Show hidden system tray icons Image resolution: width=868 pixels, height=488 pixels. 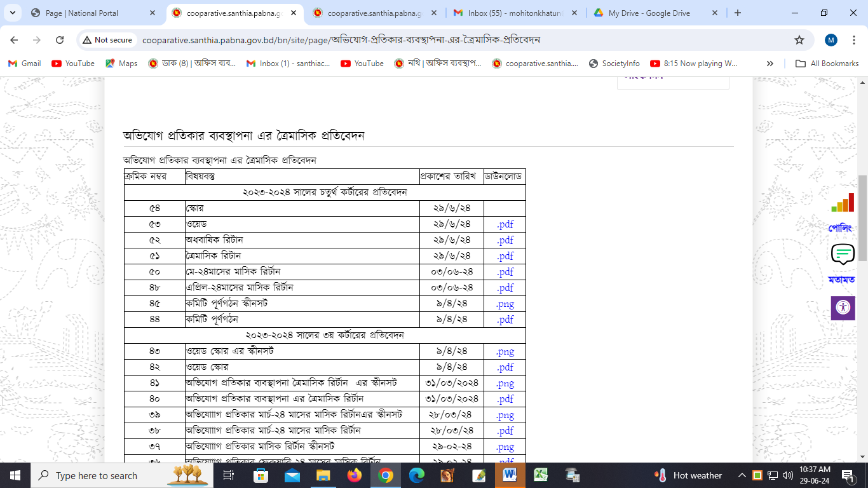pyautogui.click(x=742, y=475)
